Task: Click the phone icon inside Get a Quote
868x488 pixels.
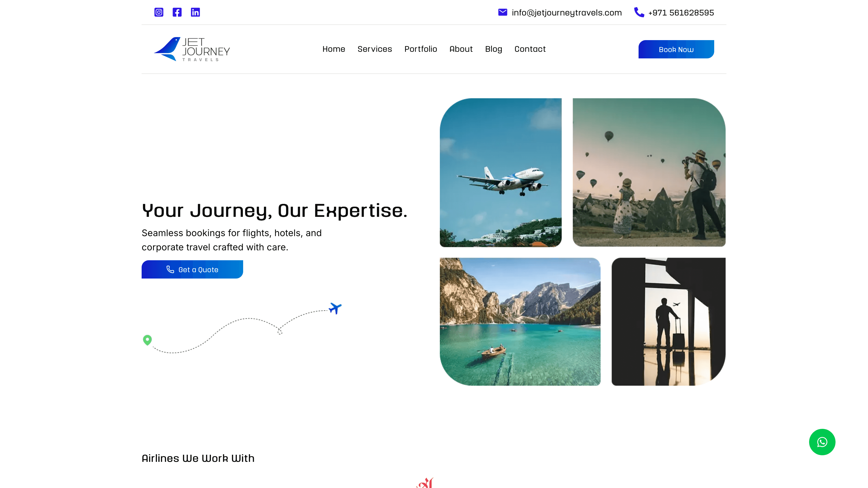Action: point(171,269)
